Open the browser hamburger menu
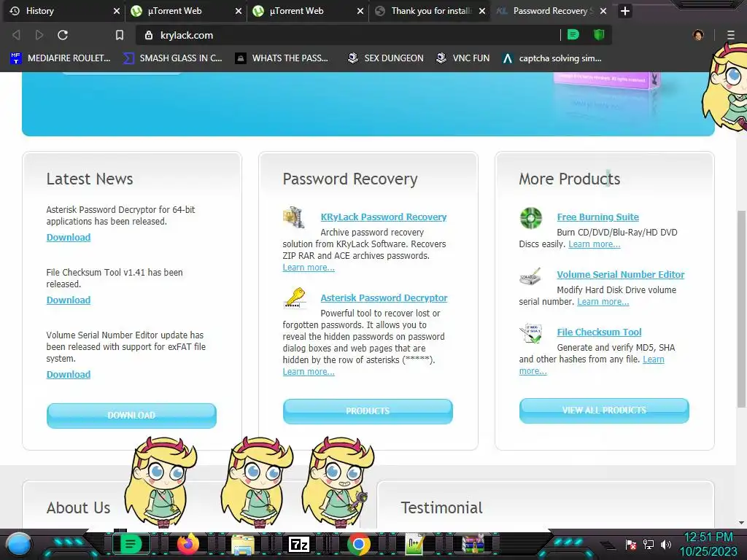The width and height of the screenshot is (747, 560). pos(731,35)
